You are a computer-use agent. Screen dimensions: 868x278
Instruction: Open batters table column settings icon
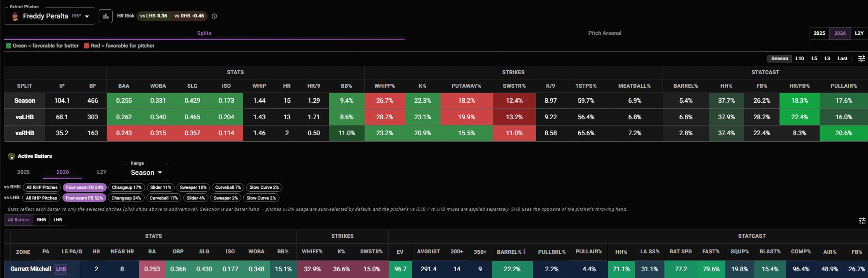pyautogui.click(x=862, y=221)
